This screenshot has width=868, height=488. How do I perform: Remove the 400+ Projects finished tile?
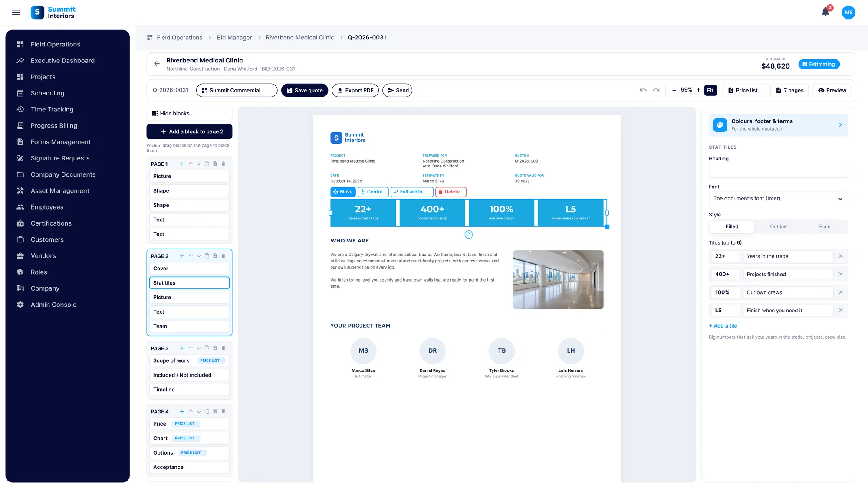841,274
